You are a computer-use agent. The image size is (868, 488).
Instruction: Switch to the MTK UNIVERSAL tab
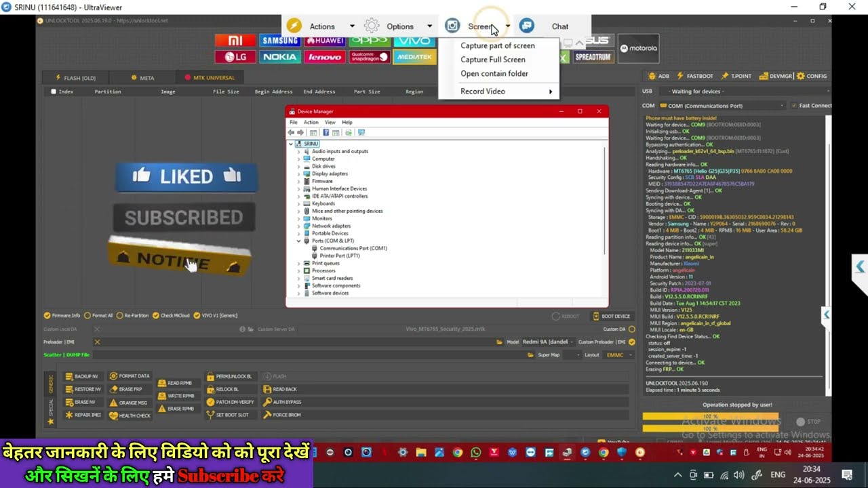click(209, 78)
